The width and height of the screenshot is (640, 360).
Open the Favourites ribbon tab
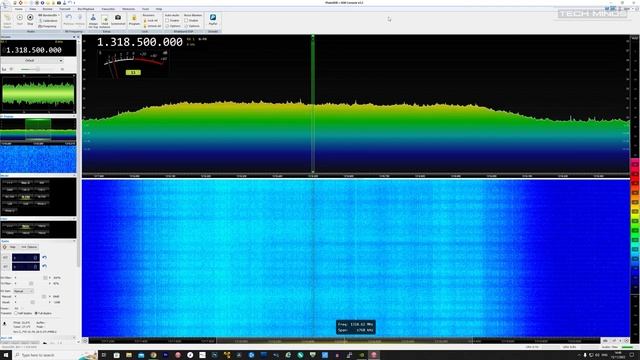click(x=108, y=9)
